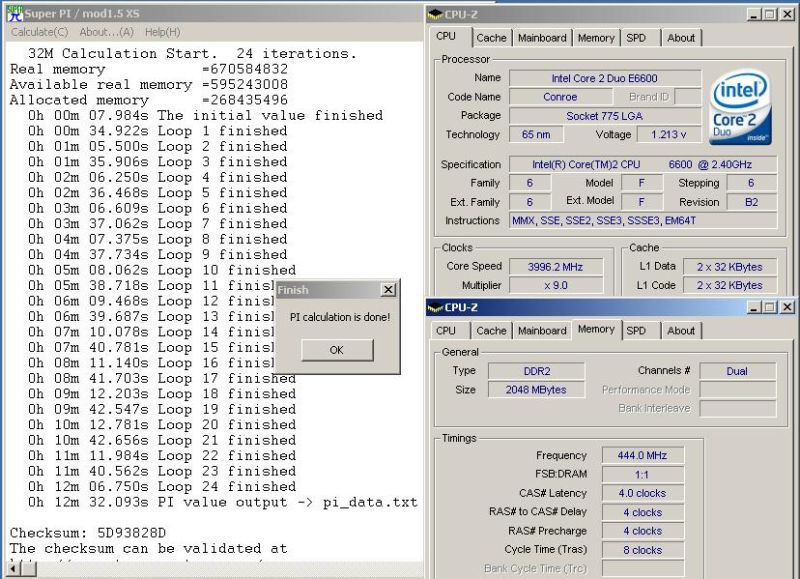
Task: Click the Channels # value 'Dual'
Action: [x=737, y=371]
